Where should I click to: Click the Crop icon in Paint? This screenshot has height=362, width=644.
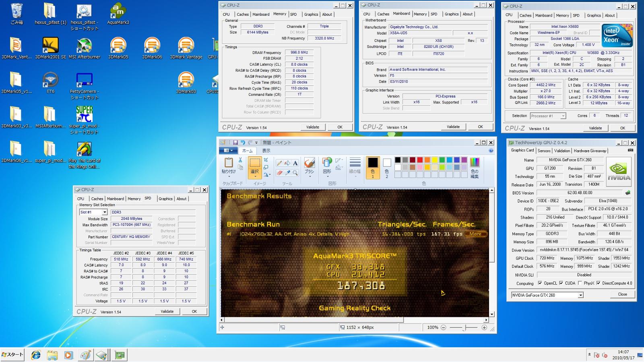[266, 160]
